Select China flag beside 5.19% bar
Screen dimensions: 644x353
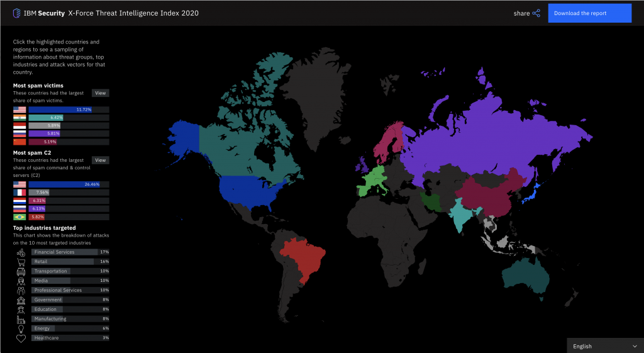coord(19,142)
